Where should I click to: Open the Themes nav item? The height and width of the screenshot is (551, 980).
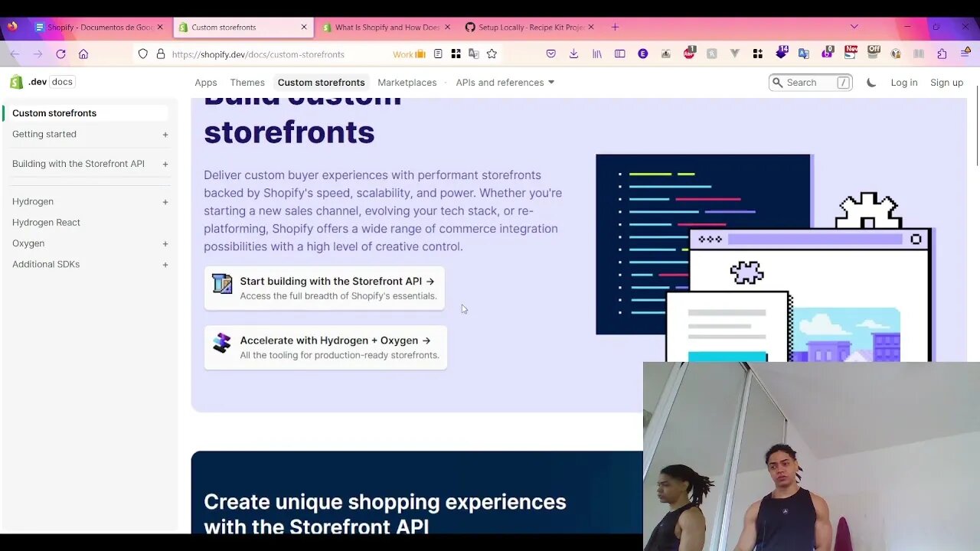[247, 83]
